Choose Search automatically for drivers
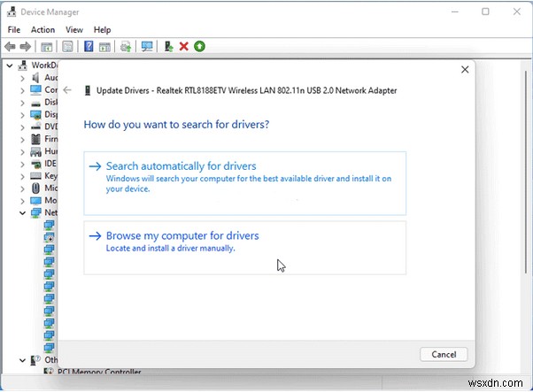The image size is (533, 392). click(244, 183)
